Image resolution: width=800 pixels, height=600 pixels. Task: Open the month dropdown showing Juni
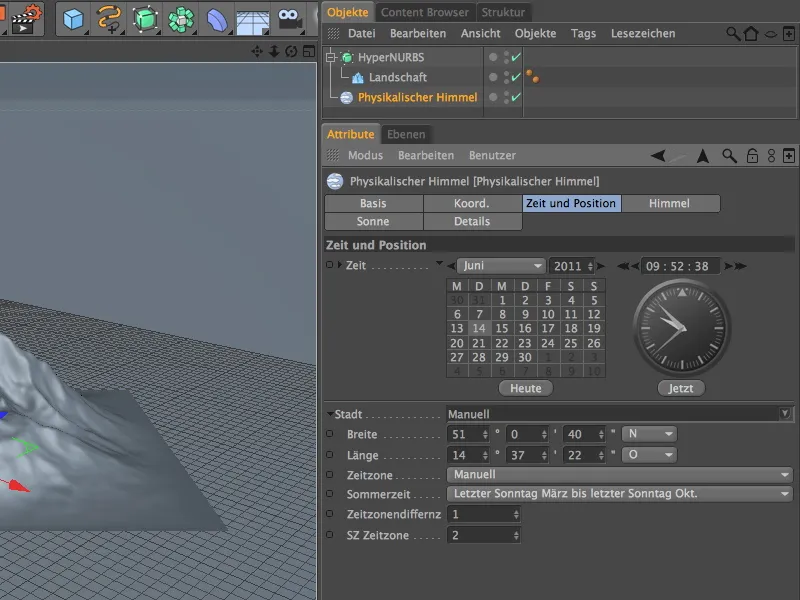(501, 266)
